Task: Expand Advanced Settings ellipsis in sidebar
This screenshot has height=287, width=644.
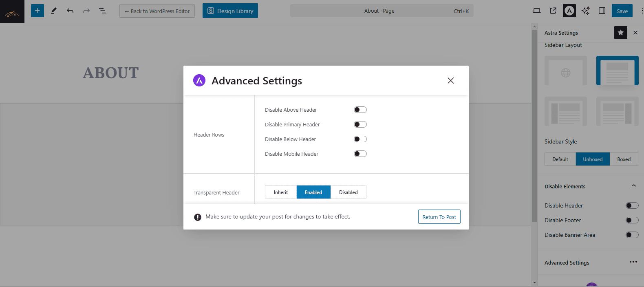Action: pyautogui.click(x=633, y=262)
